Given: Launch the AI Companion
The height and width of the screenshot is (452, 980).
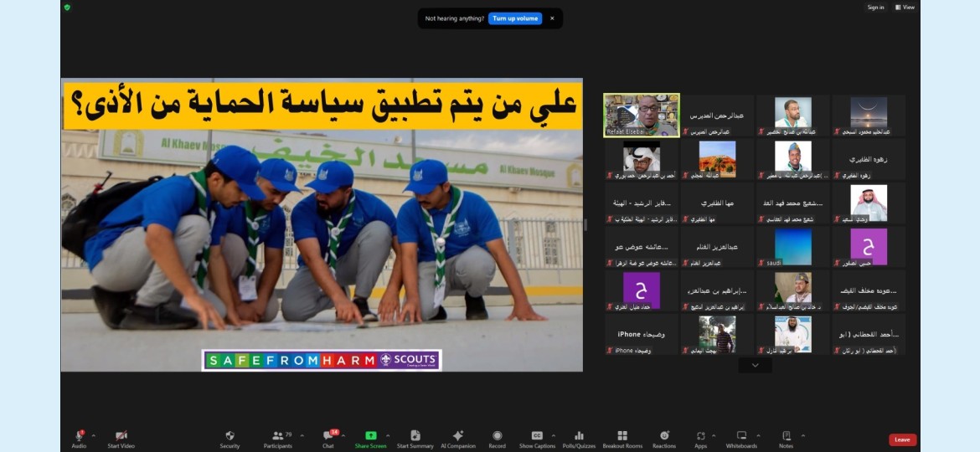Looking at the screenshot, I should (457, 439).
